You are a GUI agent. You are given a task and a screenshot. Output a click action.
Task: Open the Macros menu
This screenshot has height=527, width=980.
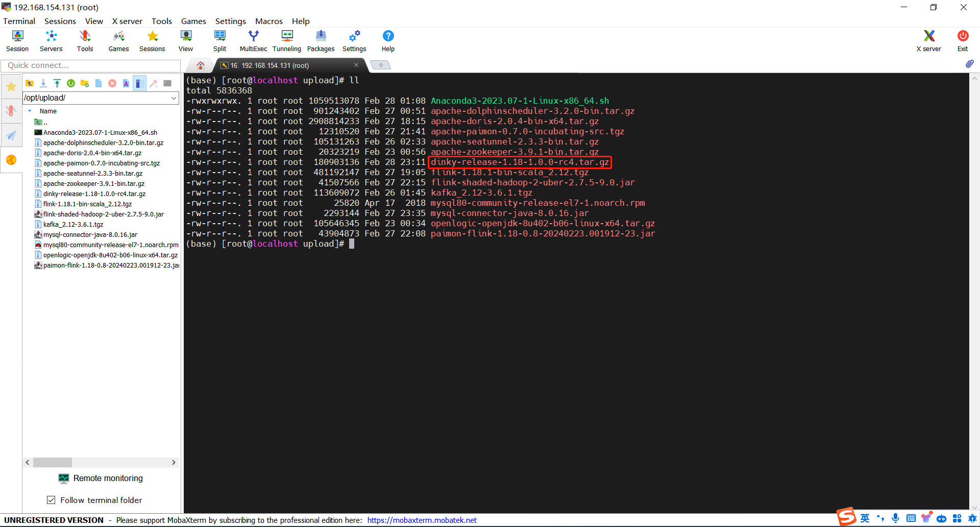coord(269,21)
